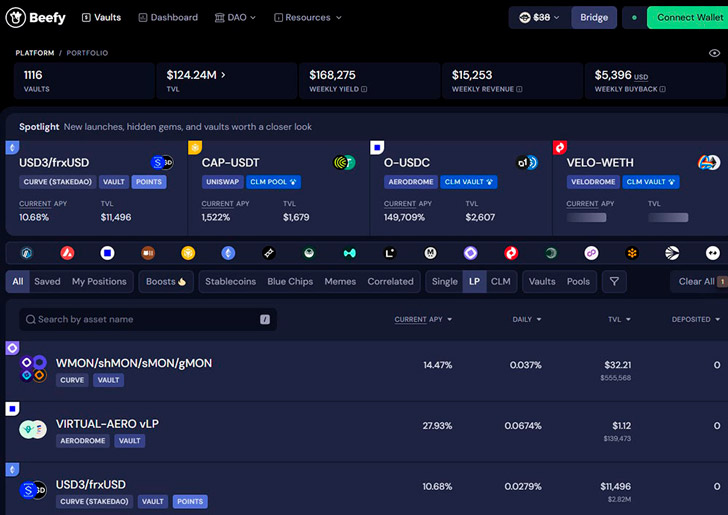The width and height of the screenshot is (728, 515).
Task: Click Connect Wallet button
Action: click(688, 18)
